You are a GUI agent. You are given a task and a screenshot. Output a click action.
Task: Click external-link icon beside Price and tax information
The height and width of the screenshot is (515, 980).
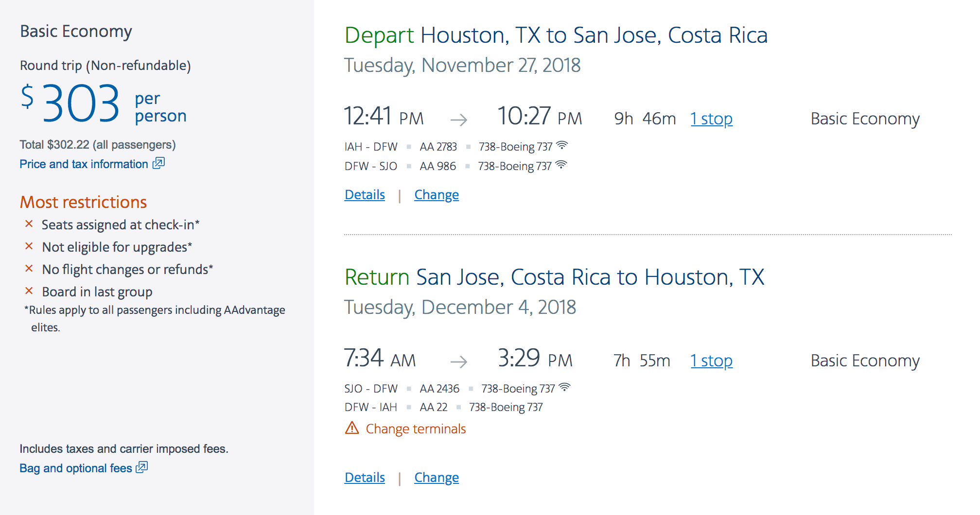[159, 163]
